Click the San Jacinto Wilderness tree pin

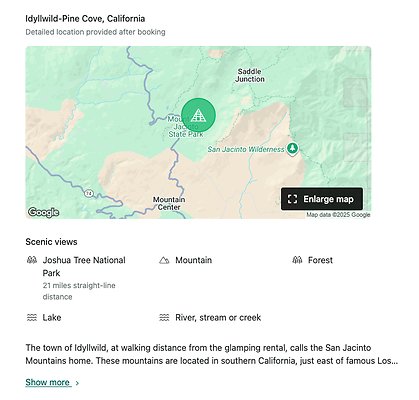[293, 149]
